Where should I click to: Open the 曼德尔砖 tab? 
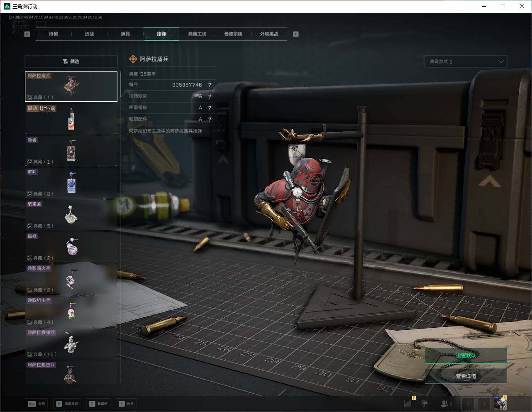point(233,34)
